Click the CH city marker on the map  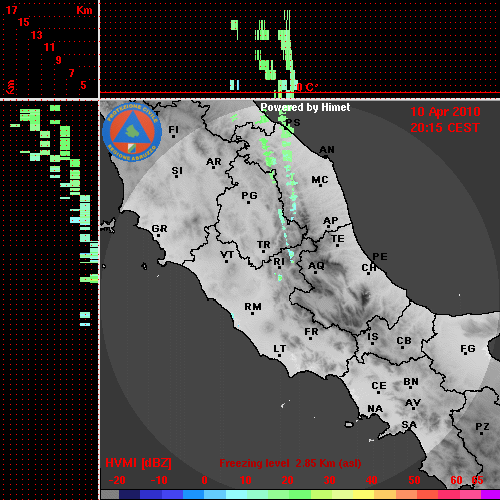click(x=368, y=273)
